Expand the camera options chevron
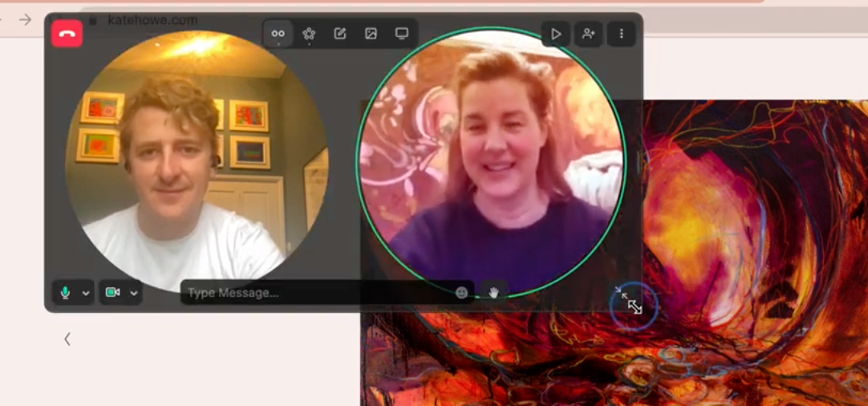This screenshot has height=406, width=868. [134, 293]
